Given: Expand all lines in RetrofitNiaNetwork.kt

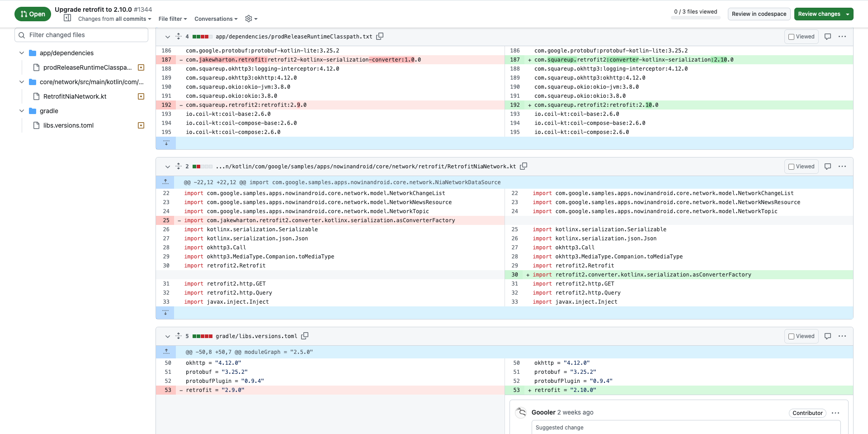Looking at the screenshot, I should 179,166.
